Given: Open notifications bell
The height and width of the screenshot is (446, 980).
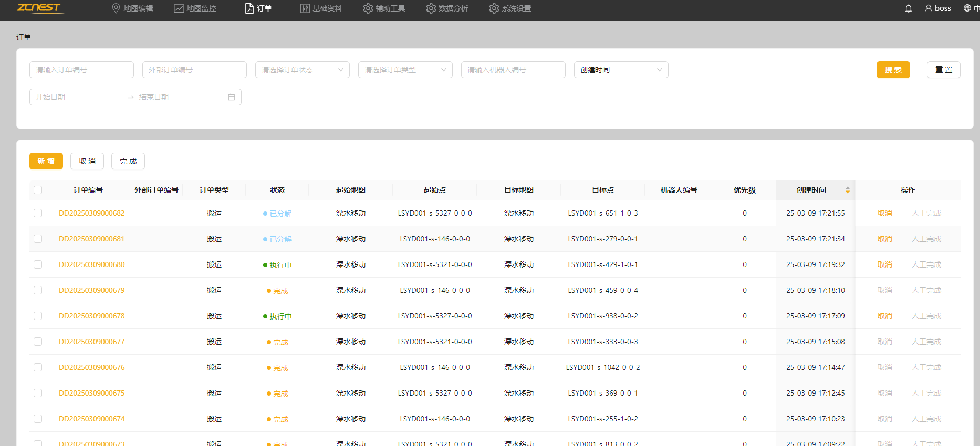Looking at the screenshot, I should [x=909, y=8].
